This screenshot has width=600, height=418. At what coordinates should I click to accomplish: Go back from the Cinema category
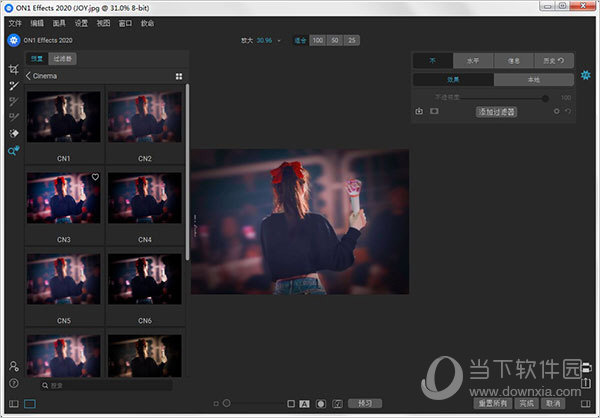[28, 76]
